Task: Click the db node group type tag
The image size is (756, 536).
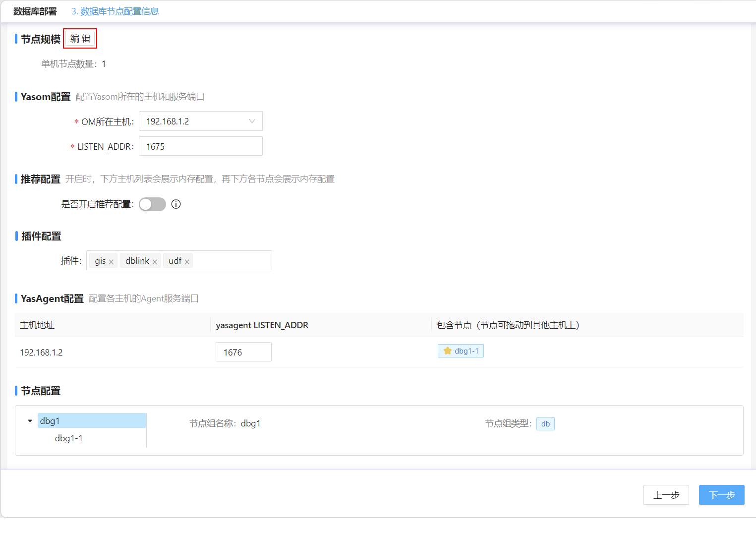Action: pos(545,424)
